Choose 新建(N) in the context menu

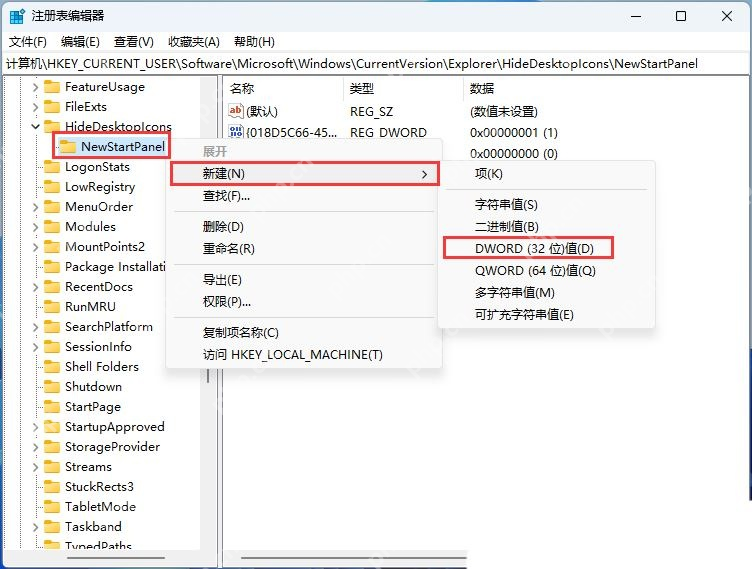coord(305,174)
